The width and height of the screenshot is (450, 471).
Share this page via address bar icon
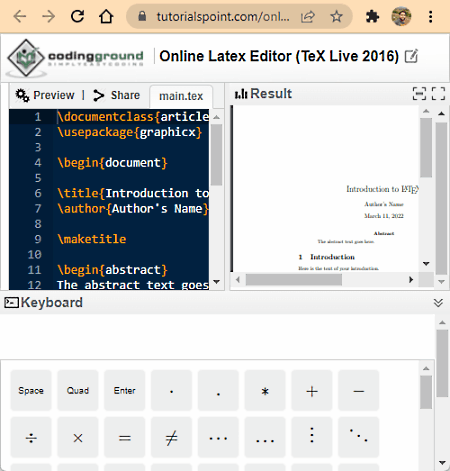[x=307, y=16]
